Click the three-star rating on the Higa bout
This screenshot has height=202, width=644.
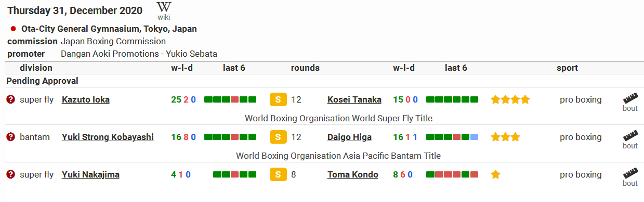tap(505, 137)
